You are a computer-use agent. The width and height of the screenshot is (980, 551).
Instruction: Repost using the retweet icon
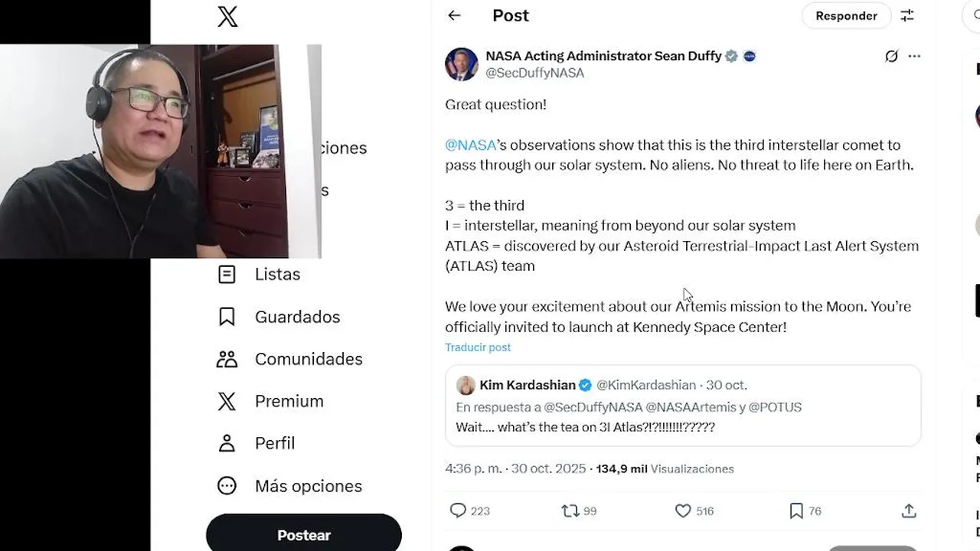570,510
